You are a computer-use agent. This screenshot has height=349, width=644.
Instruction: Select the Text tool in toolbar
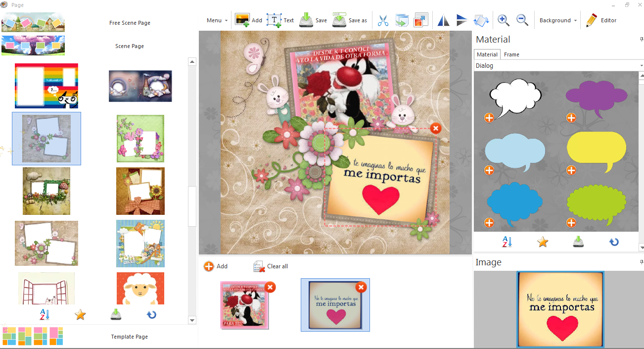click(274, 20)
